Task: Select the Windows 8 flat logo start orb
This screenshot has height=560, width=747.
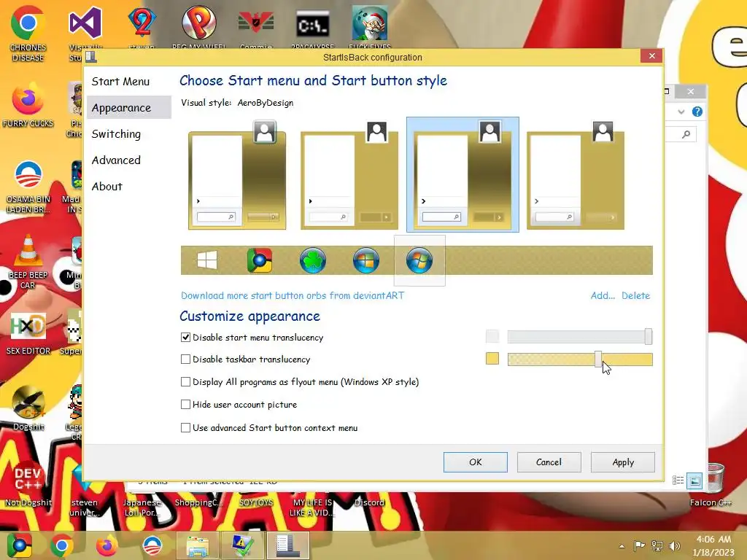Action: pos(207,260)
